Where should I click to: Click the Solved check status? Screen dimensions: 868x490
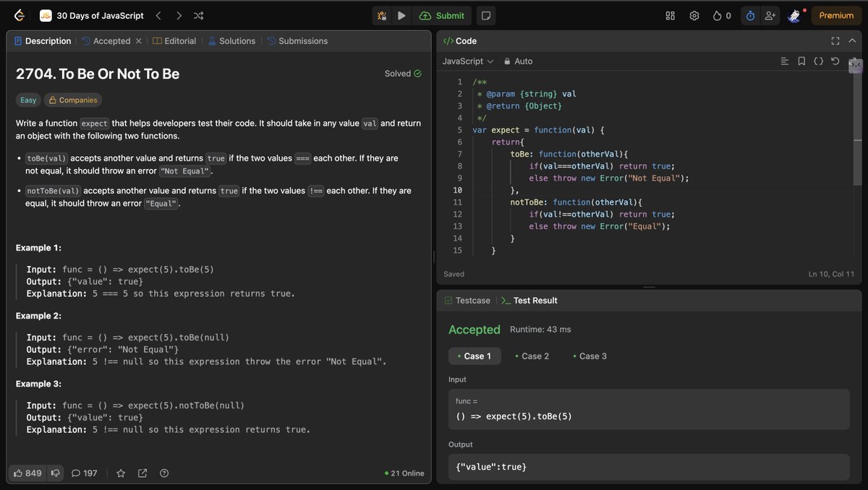tap(403, 74)
